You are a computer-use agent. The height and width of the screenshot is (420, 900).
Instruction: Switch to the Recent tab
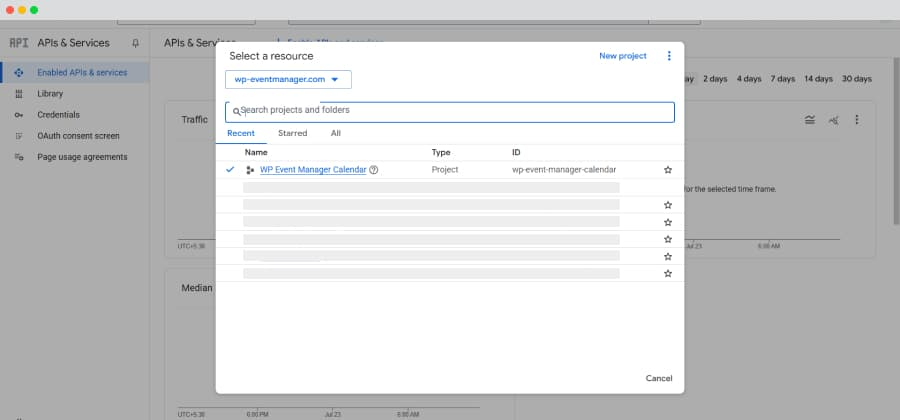click(241, 133)
